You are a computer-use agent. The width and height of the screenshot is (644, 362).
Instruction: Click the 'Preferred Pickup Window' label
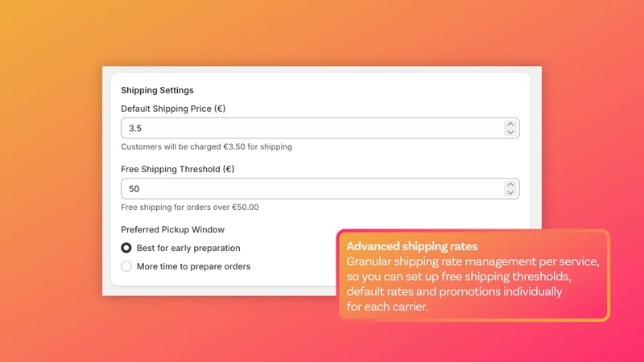coord(172,229)
